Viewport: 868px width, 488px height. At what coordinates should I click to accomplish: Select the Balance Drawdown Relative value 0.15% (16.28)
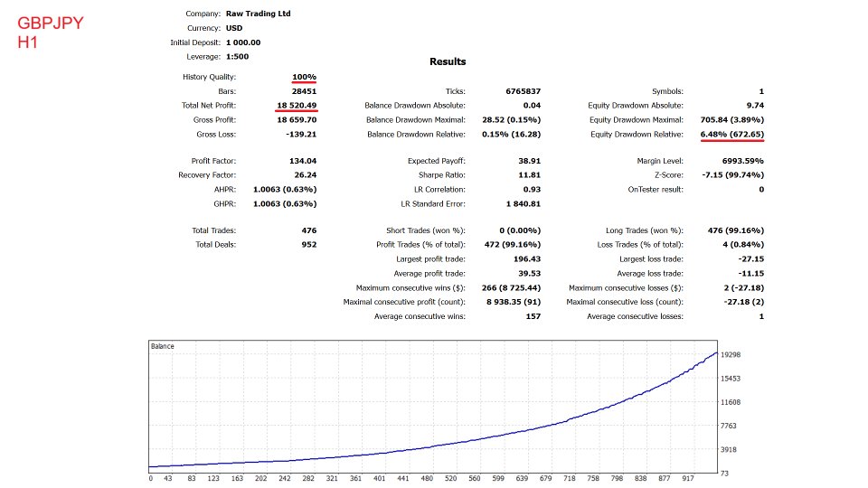pyautogui.click(x=512, y=134)
